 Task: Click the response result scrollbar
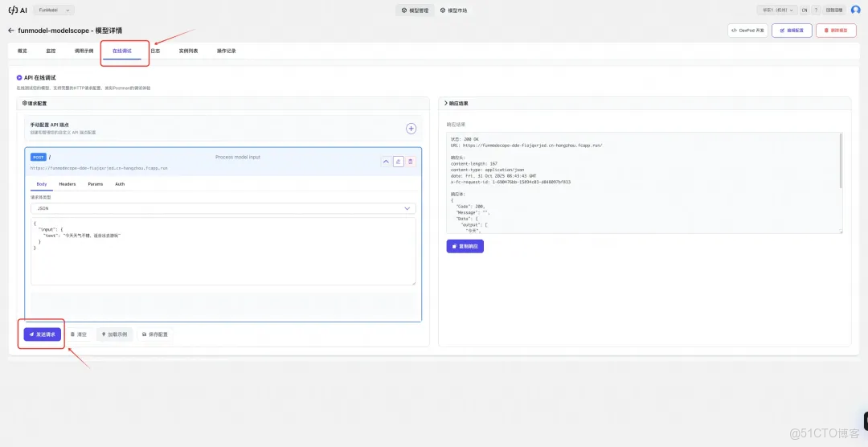[x=841, y=161]
